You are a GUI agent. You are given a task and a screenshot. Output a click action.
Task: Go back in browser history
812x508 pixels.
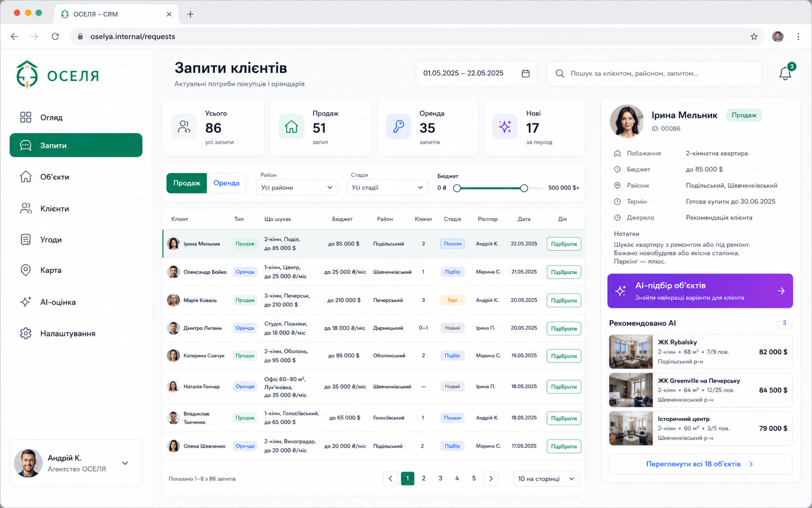click(x=14, y=36)
